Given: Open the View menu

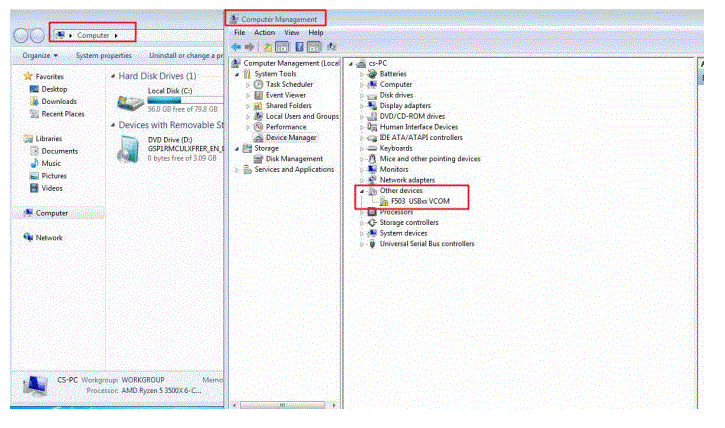Looking at the screenshot, I should click(292, 33).
